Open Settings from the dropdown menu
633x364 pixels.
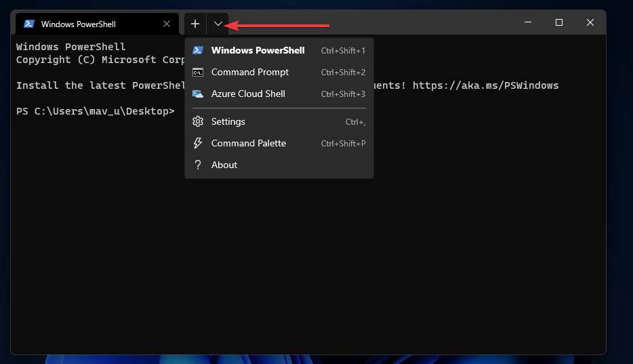click(x=228, y=121)
